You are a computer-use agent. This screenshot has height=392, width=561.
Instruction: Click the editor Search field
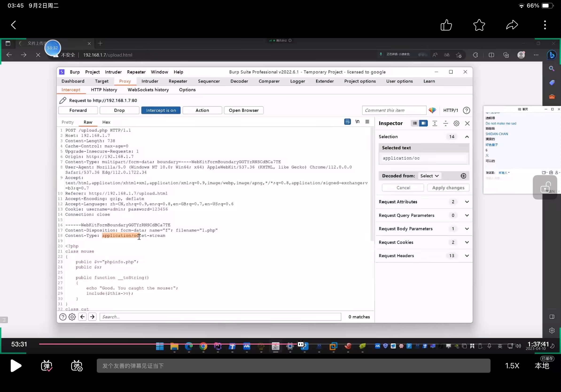[220, 317]
